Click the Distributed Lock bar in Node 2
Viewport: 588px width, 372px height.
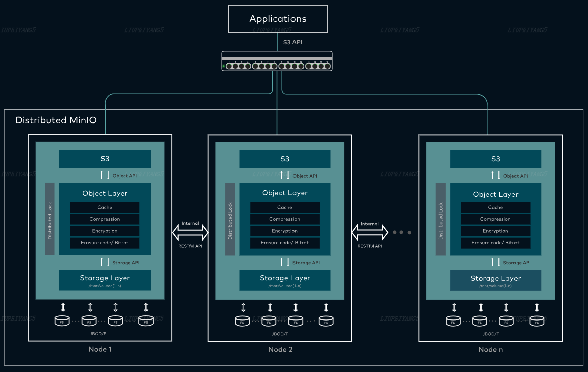pyautogui.click(x=230, y=219)
